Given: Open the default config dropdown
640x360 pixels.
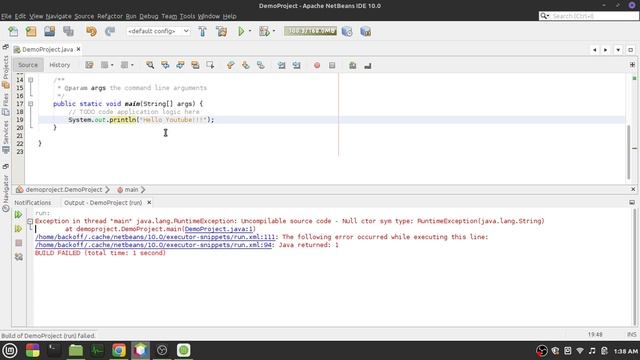Looking at the screenshot, I should pos(158,31).
